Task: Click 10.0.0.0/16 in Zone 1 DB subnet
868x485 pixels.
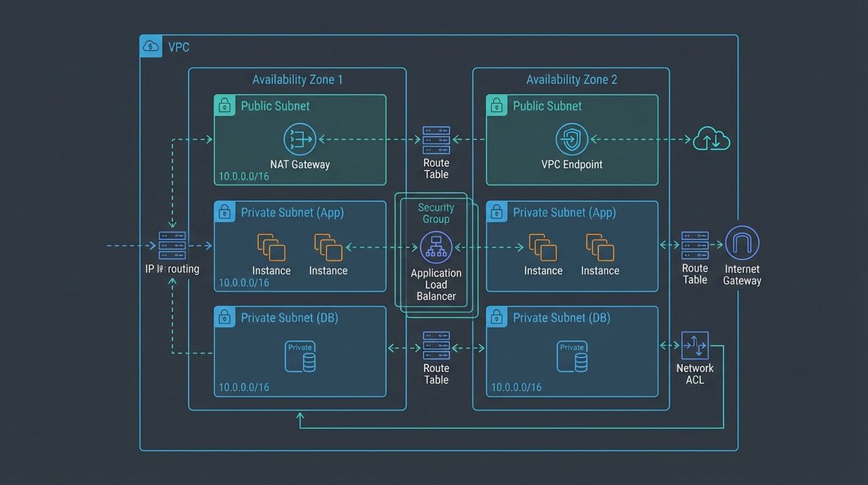Action: 244,387
